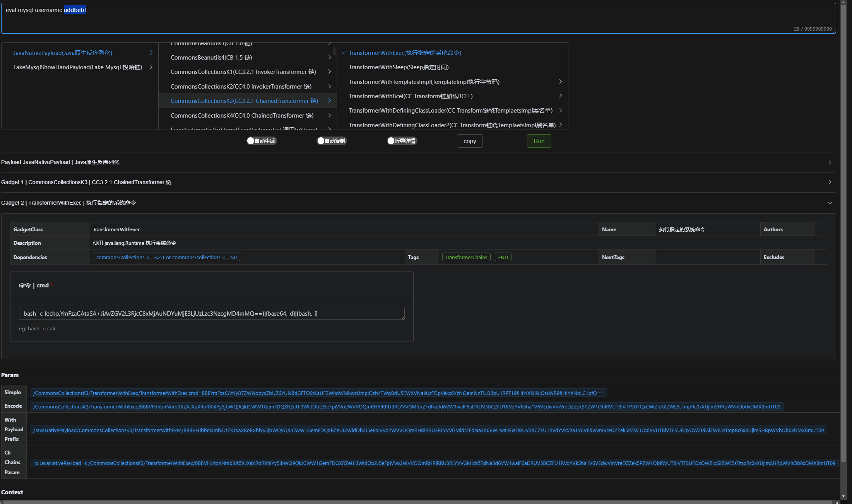Click the checkmark icon beside TransformerWithExec
Screen dimensions: 852x504
coord(344,53)
